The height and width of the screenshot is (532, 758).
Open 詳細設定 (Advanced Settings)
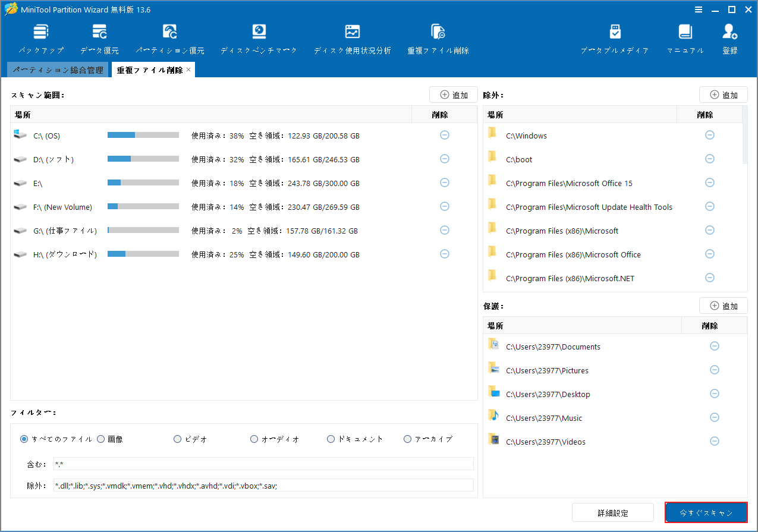click(612, 512)
